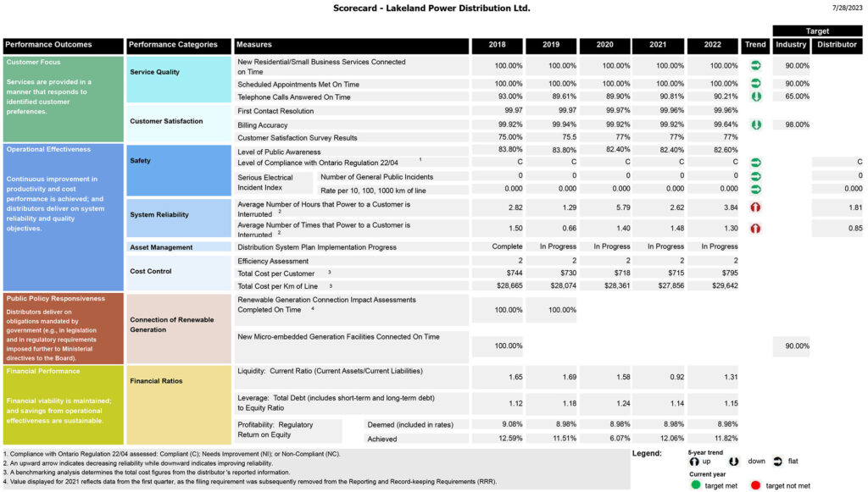Click the Public Policy Responsiveness outcome heading
The width and height of the screenshot is (868, 492).
point(55,299)
